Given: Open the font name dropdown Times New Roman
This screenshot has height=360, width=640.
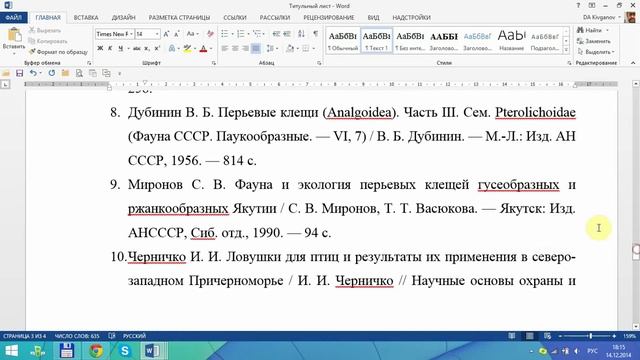Looking at the screenshot, I should [x=131, y=34].
